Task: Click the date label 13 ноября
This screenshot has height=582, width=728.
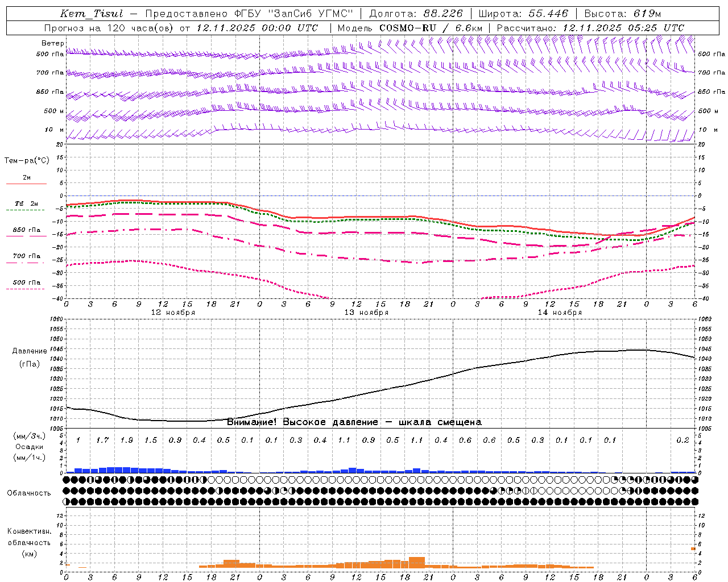Action: (366, 313)
